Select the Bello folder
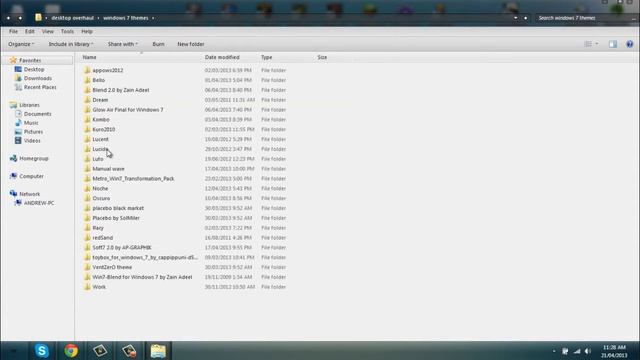640x360 pixels. pos(99,80)
